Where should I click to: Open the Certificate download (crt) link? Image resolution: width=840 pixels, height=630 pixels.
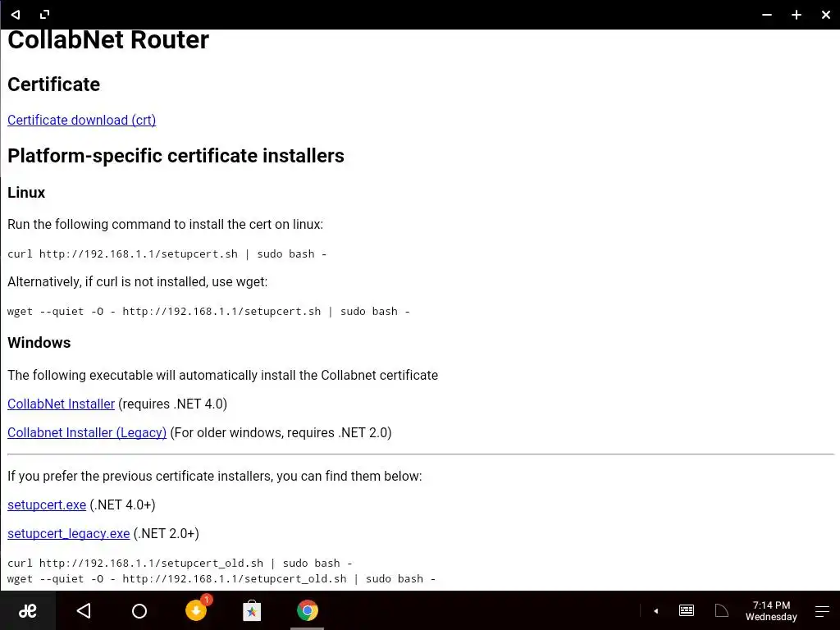(x=82, y=120)
